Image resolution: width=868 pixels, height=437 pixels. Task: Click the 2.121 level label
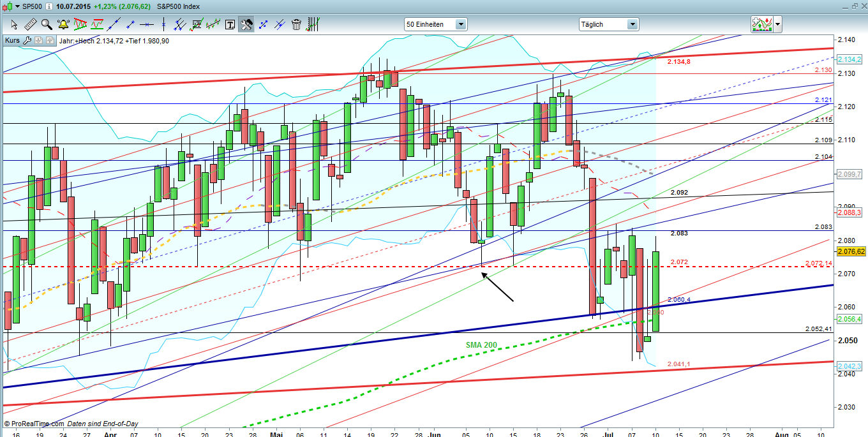pyautogui.click(x=823, y=100)
